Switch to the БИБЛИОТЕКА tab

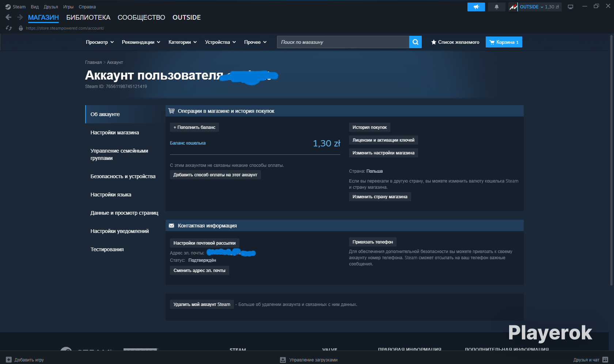[88, 18]
